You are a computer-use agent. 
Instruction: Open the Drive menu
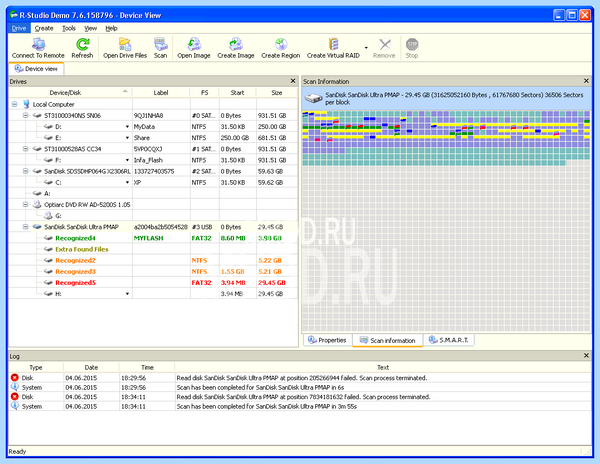(x=19, y=28)
